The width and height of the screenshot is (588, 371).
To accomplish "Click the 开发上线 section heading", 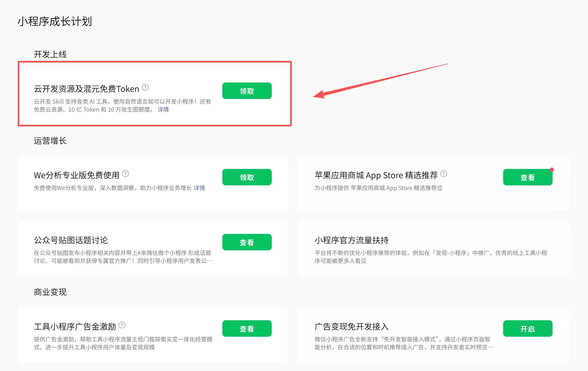I will pyautogui.click(x=50, y=54).
